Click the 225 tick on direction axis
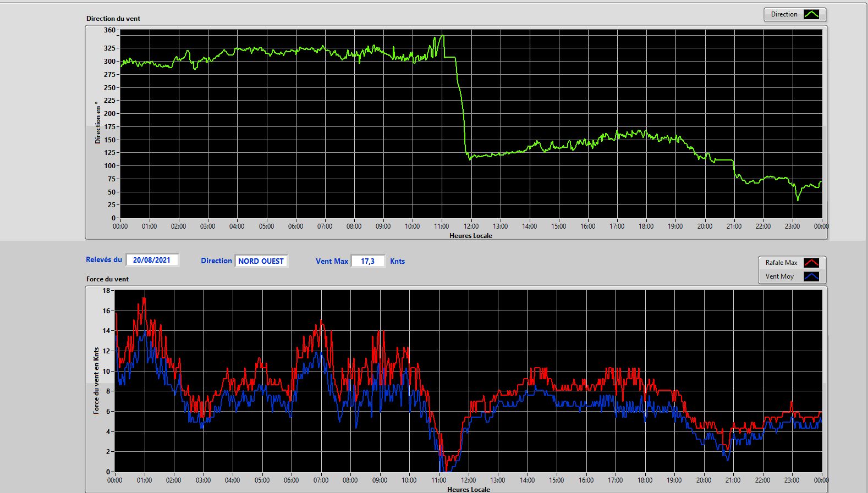The height and width of the screenshot is (493, 868). tap(109, 101)
